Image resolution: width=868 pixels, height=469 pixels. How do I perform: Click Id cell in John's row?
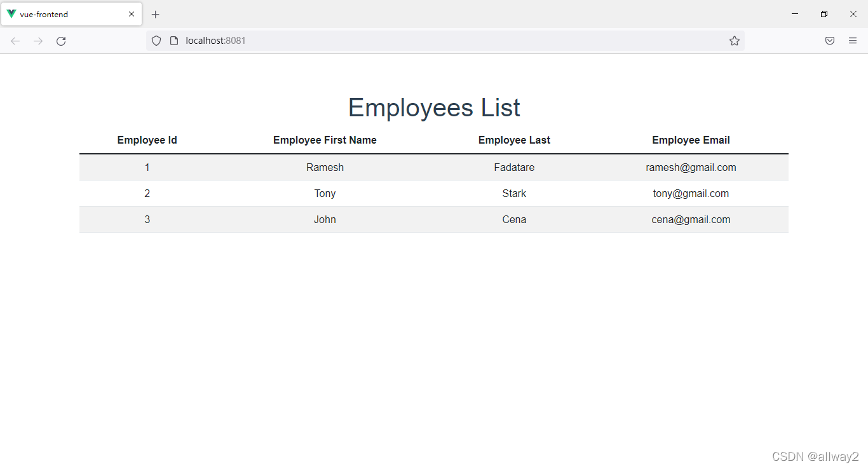[x=147, y=220]
